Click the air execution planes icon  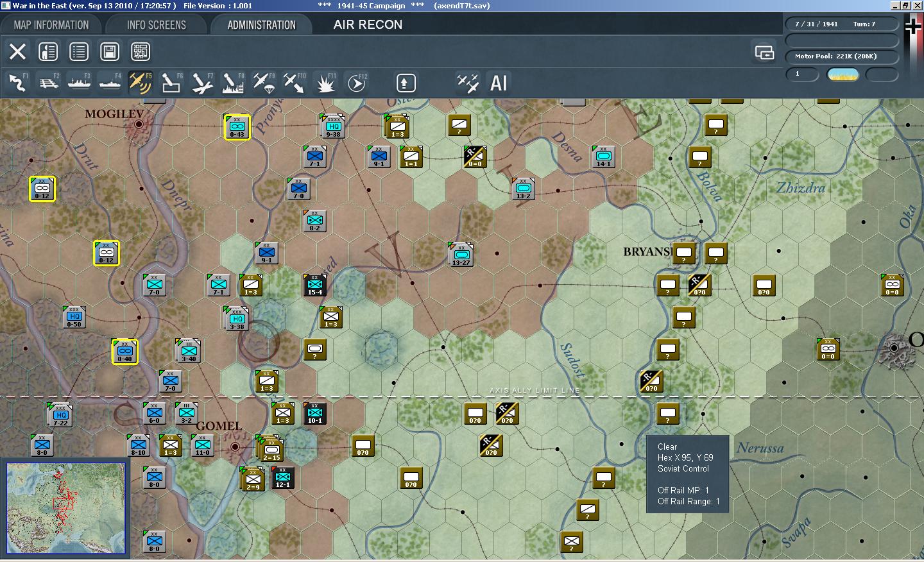click(x=467, y=83)
